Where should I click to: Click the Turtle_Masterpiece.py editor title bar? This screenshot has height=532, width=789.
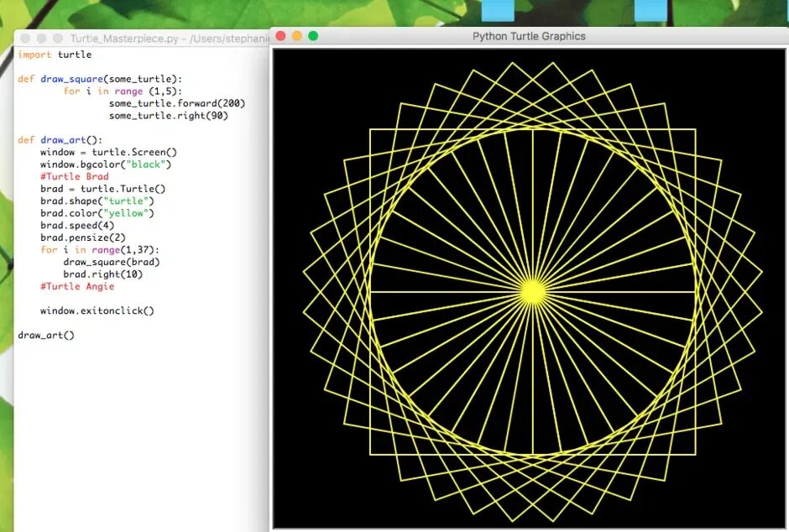(143, 39)
